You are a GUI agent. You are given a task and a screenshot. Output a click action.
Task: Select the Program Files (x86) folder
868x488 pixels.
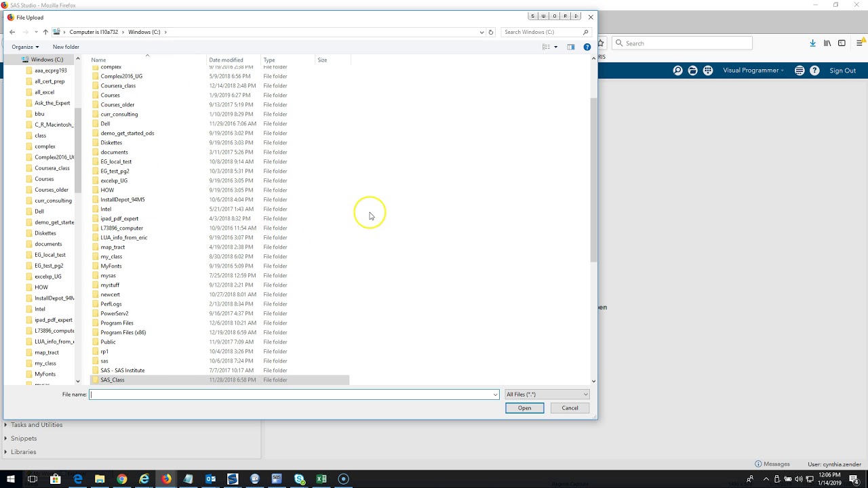pos(220,333)
